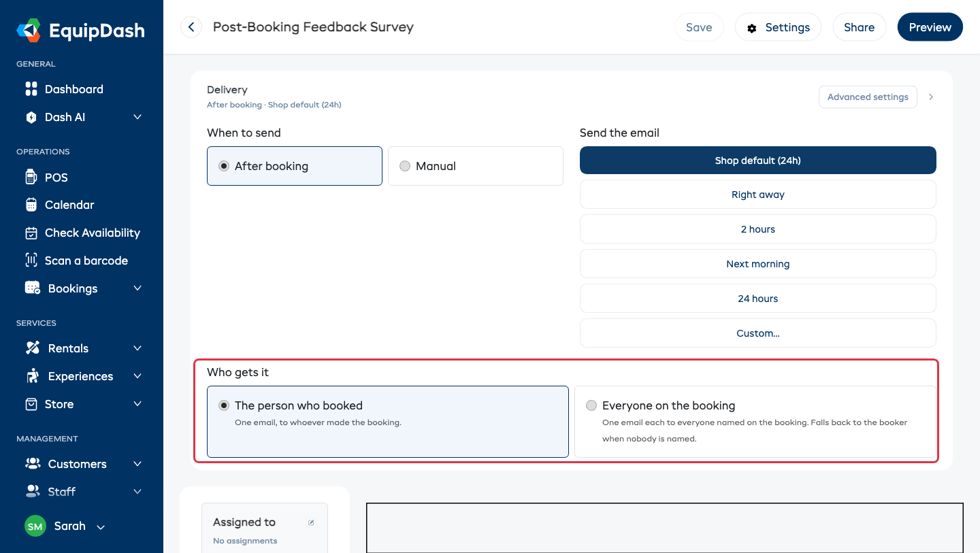Viewport: 980px width, 553px height.
Task: Select the Manual radio option
Action: (476, 166)
